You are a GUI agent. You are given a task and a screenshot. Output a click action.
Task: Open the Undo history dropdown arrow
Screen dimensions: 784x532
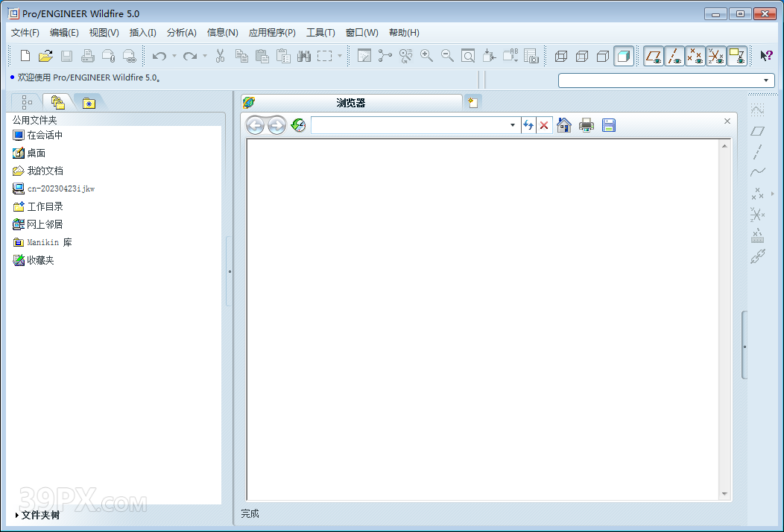(x=174, y=56)
